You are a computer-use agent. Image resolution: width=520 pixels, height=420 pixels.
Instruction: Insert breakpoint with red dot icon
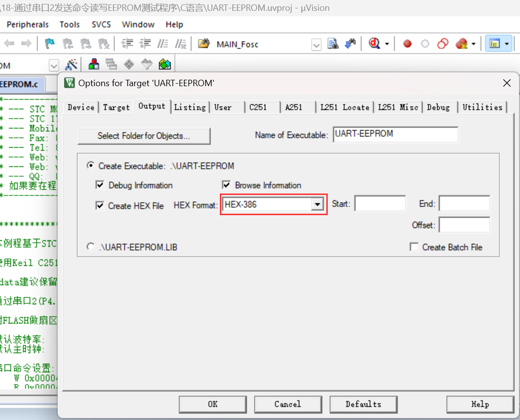(407, 44)
